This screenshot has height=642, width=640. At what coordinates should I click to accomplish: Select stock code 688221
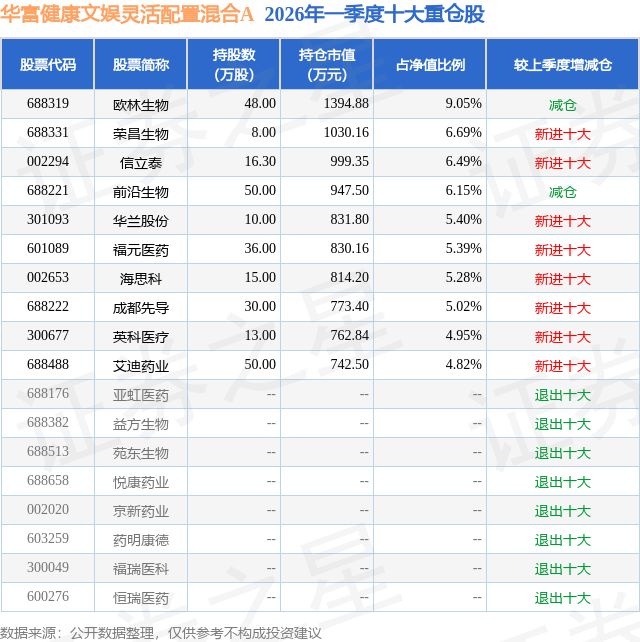pyautogui.click(x=48, y=191)
